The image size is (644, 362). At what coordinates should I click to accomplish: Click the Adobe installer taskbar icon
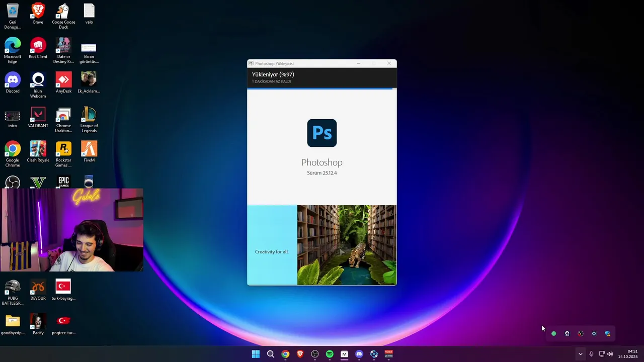point(344,354)
